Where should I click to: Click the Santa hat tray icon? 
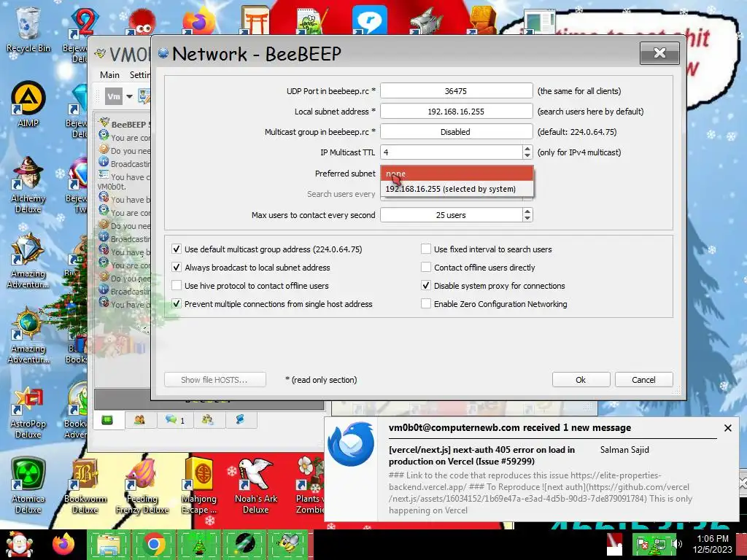(615, 545)
